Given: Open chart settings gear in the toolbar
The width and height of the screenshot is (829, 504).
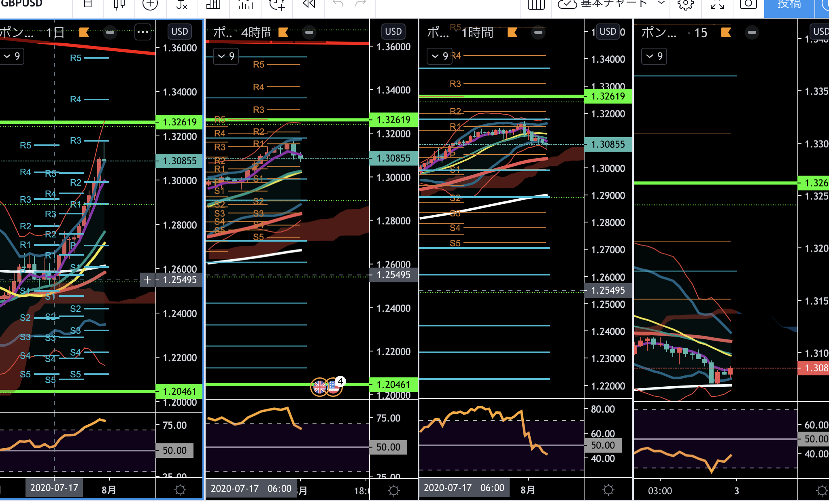Looking at the screenshot, I should 685,4.
